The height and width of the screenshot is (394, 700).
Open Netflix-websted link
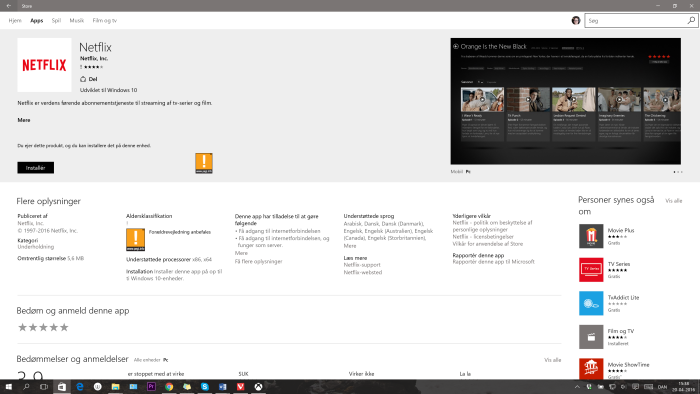click(x=362, y=272)
